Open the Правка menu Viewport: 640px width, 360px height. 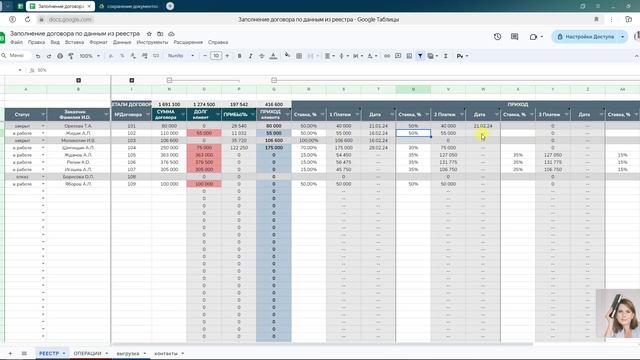tap(36, 42)
